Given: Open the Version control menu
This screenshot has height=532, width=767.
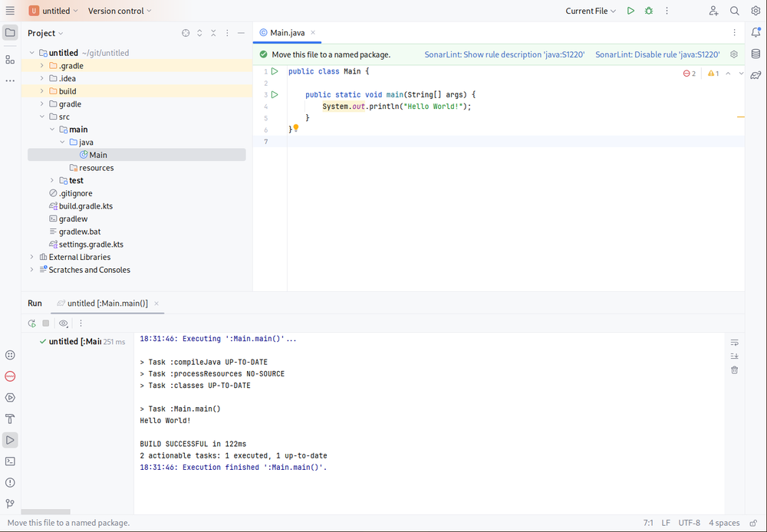Looking at the screenshot, I should (x=120, y=11).
